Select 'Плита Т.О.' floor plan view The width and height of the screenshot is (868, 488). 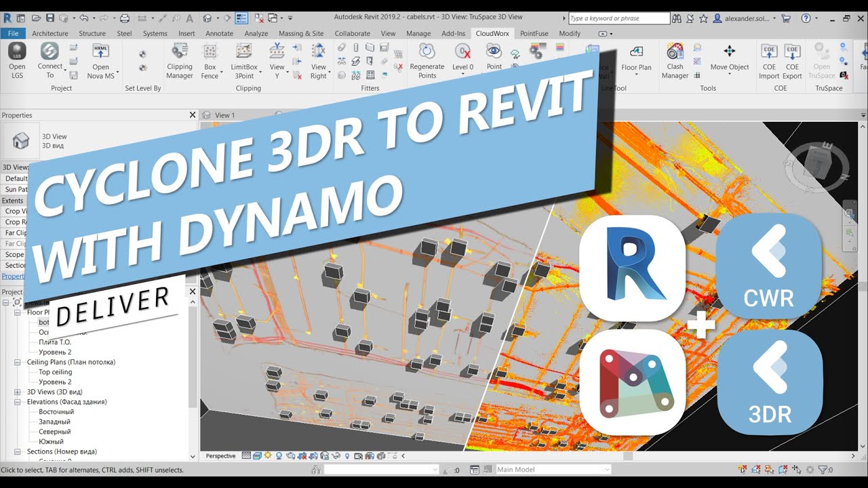tap(56, 342)
